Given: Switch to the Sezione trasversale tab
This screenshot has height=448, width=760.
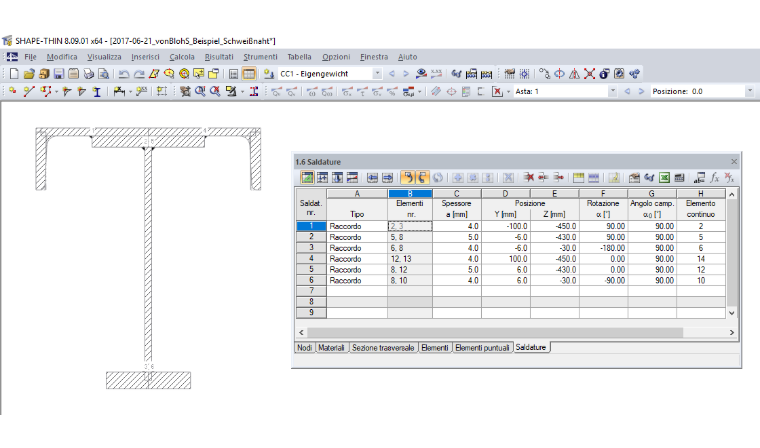Looking at the screenshot, I should 383,348.
